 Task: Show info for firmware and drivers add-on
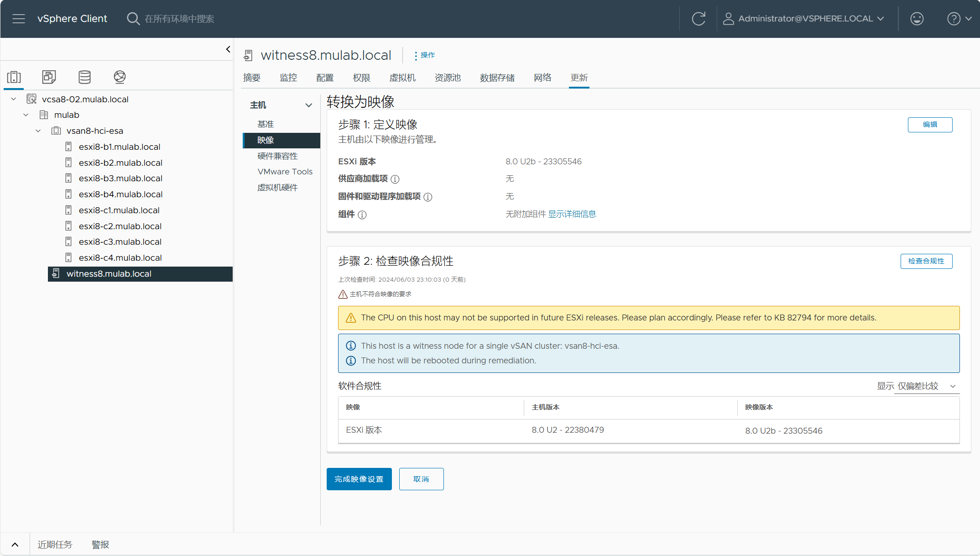tap(428, 197)
